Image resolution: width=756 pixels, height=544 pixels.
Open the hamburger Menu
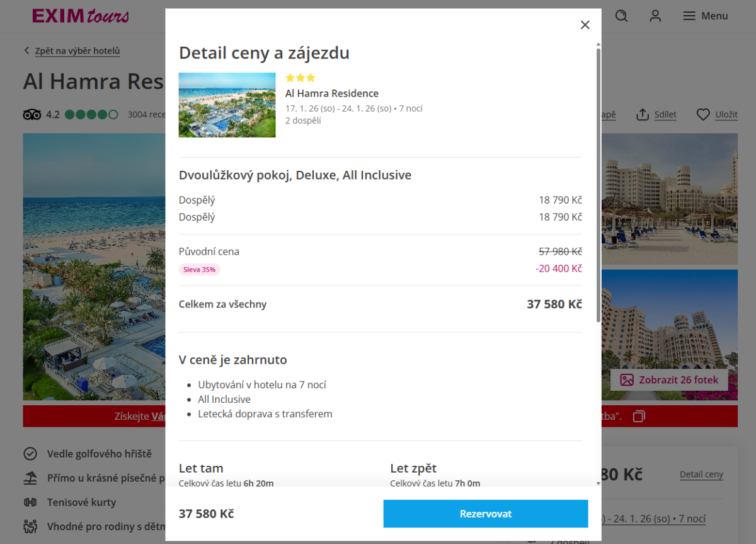pyautogui.click(x=706, y=16)
